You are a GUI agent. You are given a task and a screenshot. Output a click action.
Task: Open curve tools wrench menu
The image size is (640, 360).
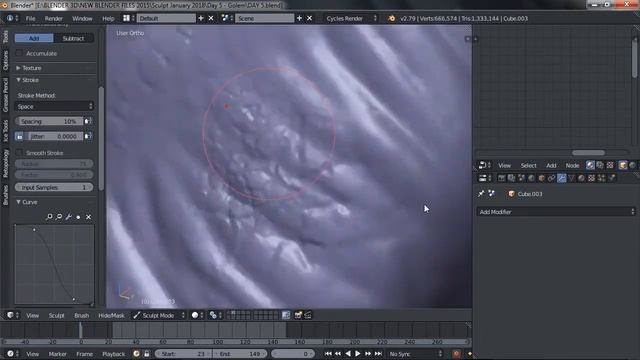coord(69,217)
